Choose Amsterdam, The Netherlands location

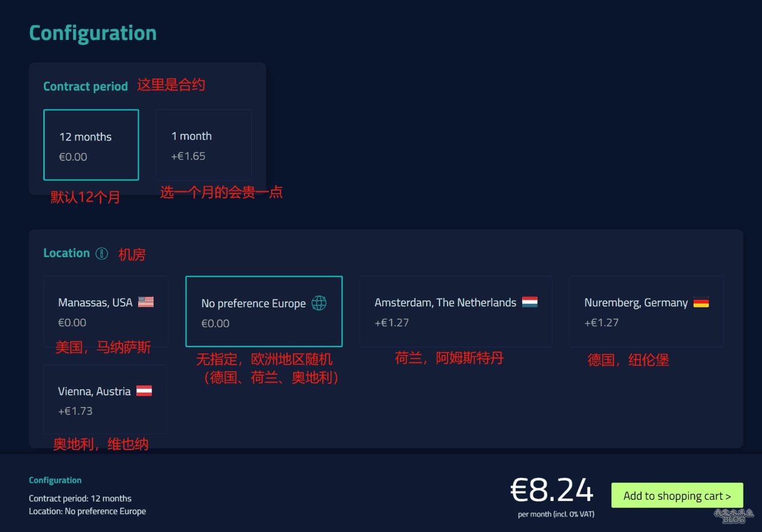point(456,311)
